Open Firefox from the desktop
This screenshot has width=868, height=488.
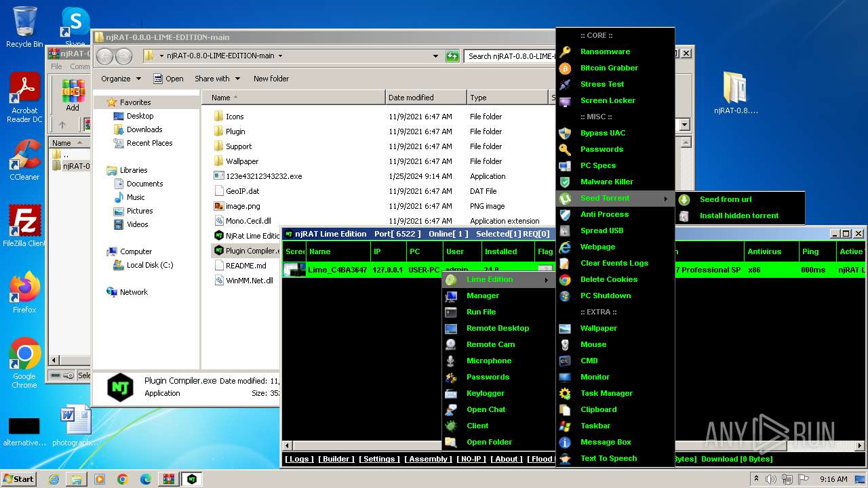pyautogui.click(x=24, y=293)
